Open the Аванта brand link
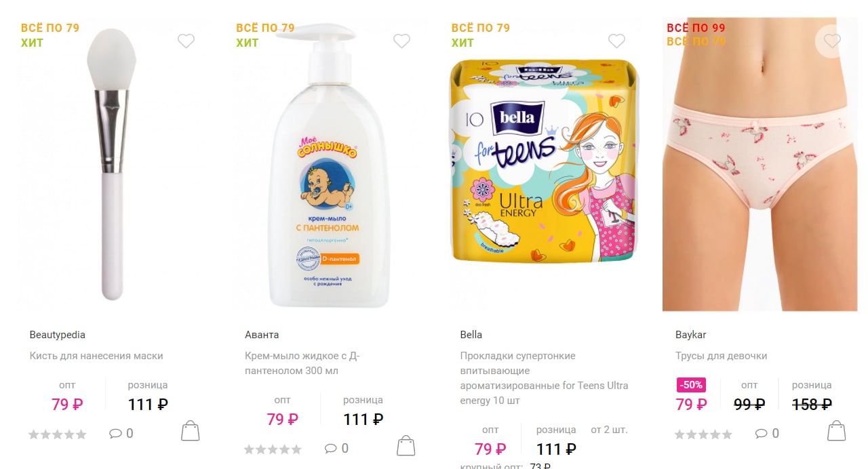Screen dimensions: 868x469 tap(262, 335)
